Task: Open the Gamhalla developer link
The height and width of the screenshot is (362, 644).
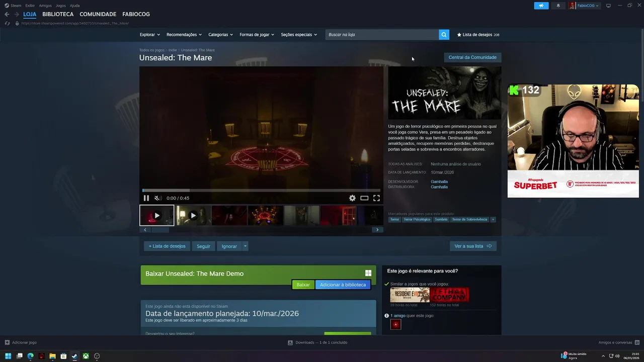Action: 439,182
